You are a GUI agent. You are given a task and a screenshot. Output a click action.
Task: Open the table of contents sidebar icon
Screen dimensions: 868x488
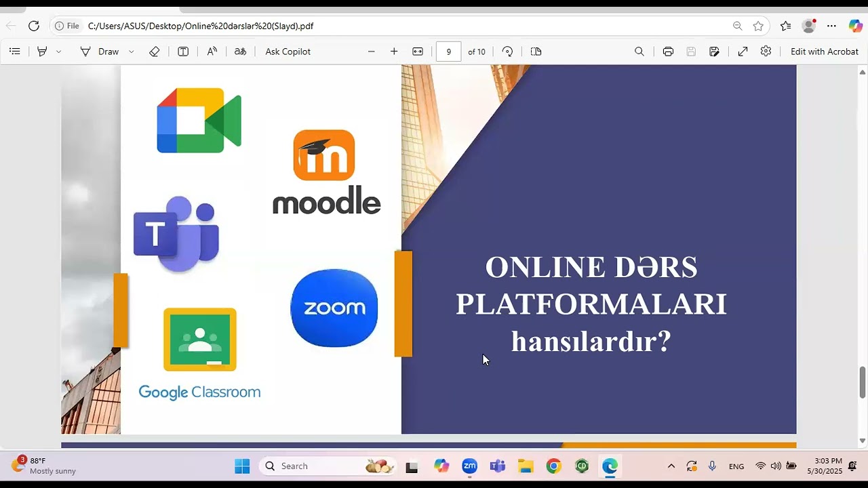click(15, 52)
